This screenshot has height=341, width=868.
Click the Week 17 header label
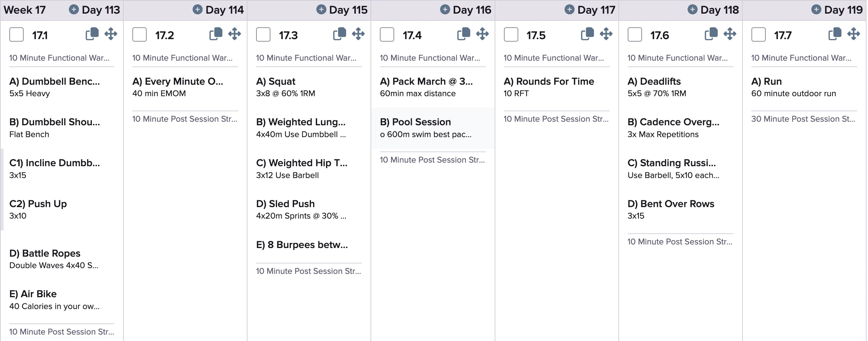coord(25,10)
